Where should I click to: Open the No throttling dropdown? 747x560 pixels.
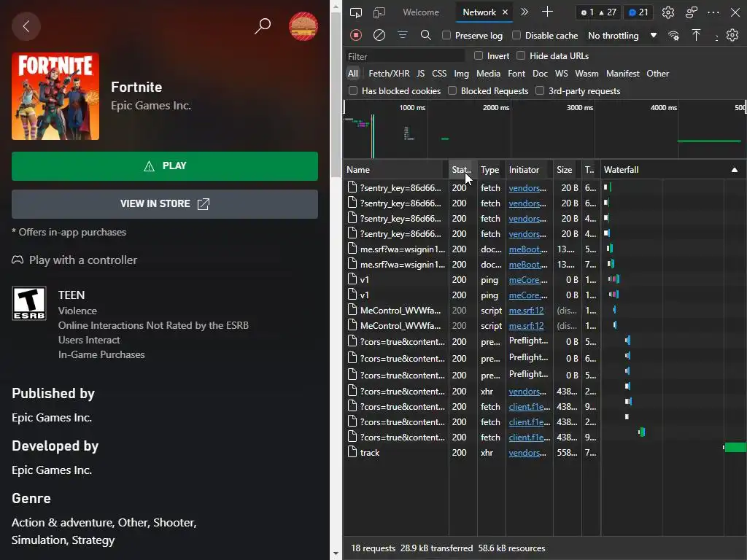(x=622, y=36)
